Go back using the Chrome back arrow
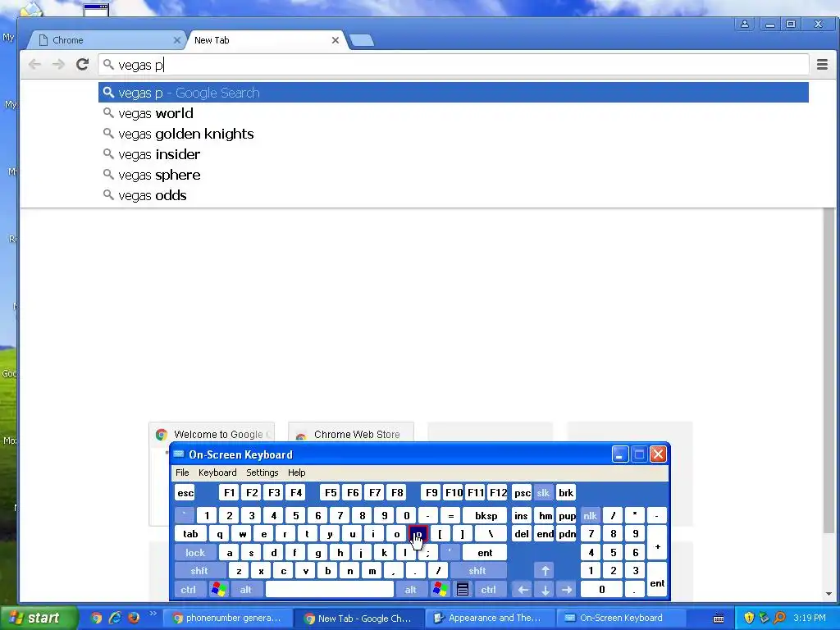 click(34, 65)
